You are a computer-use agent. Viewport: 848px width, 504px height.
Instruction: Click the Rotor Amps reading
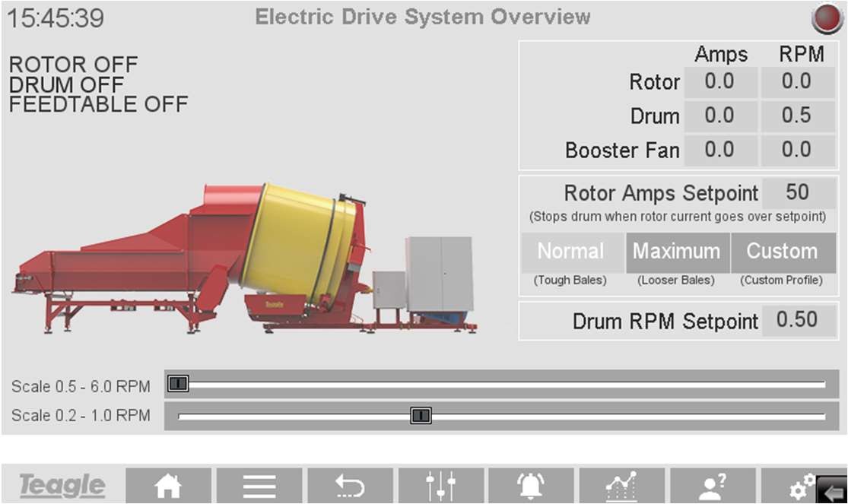pos(719,82)
